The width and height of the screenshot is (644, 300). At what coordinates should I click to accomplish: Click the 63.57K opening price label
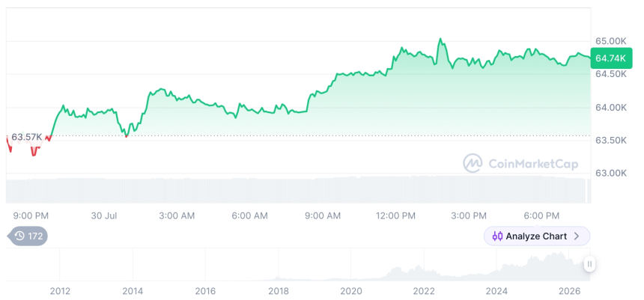click(26, 137)
